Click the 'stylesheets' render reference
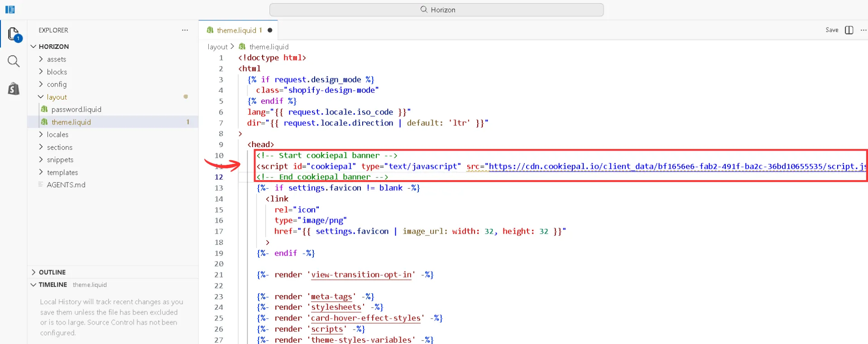868x344 pixels. coord(336,307)
